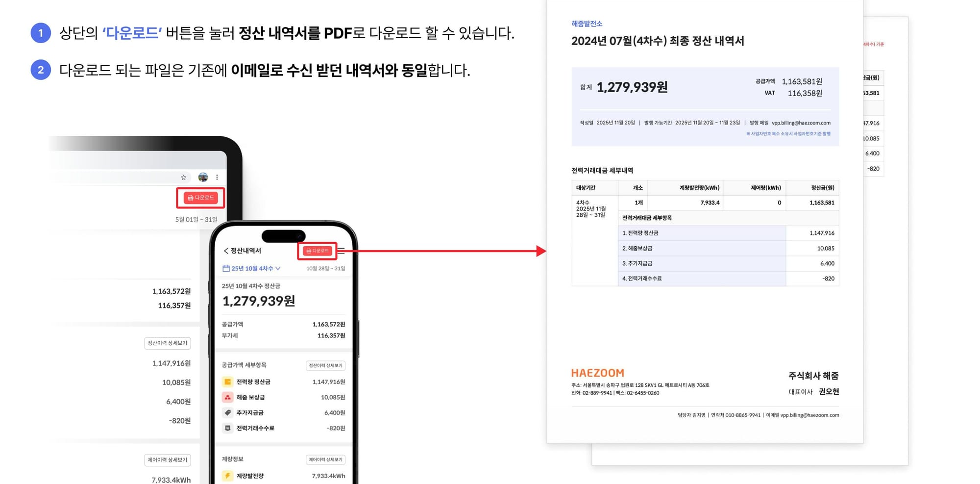The image size is (980, 484).
Task: Click the 계량정보 heading on phone
Action: [x=233, y=459]
